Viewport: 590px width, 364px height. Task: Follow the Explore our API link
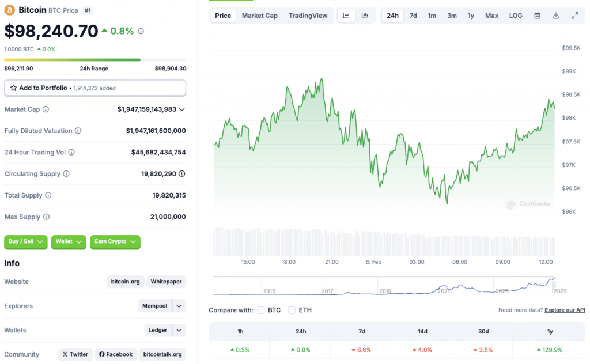click(x=565, y=310)
